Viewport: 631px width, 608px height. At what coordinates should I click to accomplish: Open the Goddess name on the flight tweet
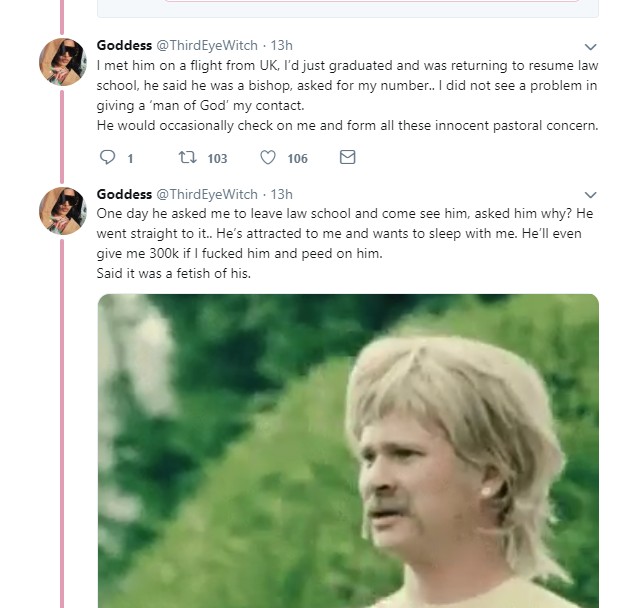[124, 45]
